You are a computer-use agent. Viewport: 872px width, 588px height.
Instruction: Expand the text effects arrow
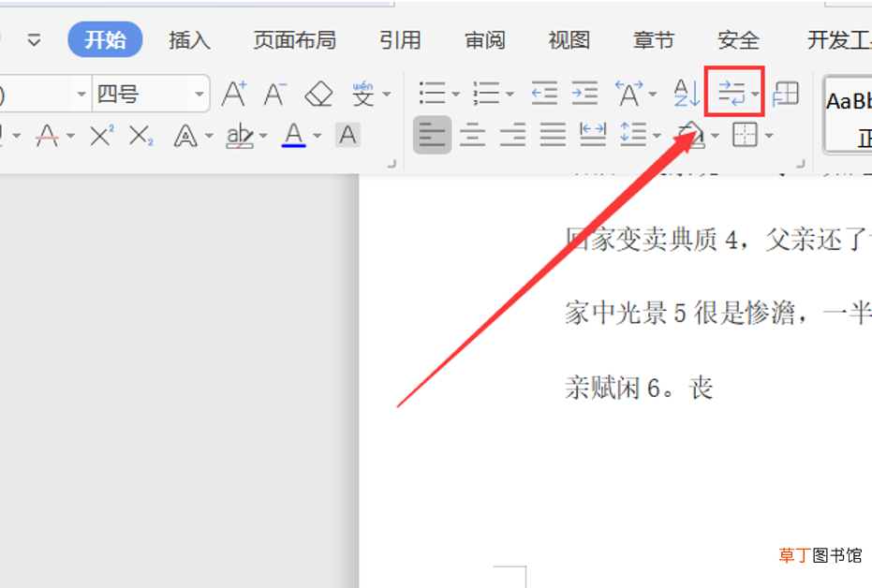pos(209,136)
